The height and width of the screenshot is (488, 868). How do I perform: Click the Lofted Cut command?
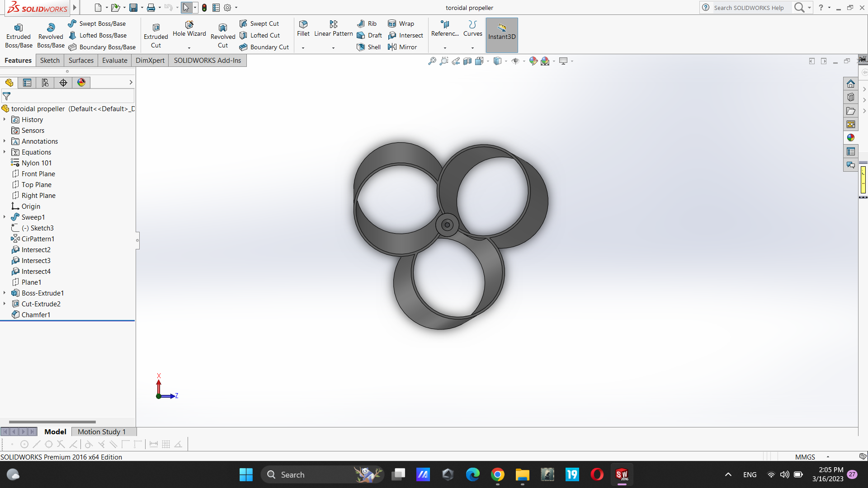tap(259, 35)
